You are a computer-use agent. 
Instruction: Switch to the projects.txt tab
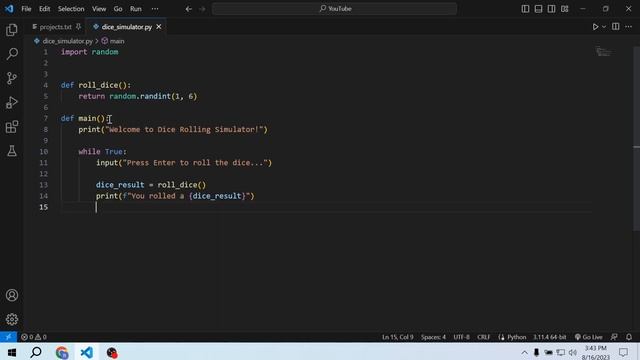pos(56,27)
